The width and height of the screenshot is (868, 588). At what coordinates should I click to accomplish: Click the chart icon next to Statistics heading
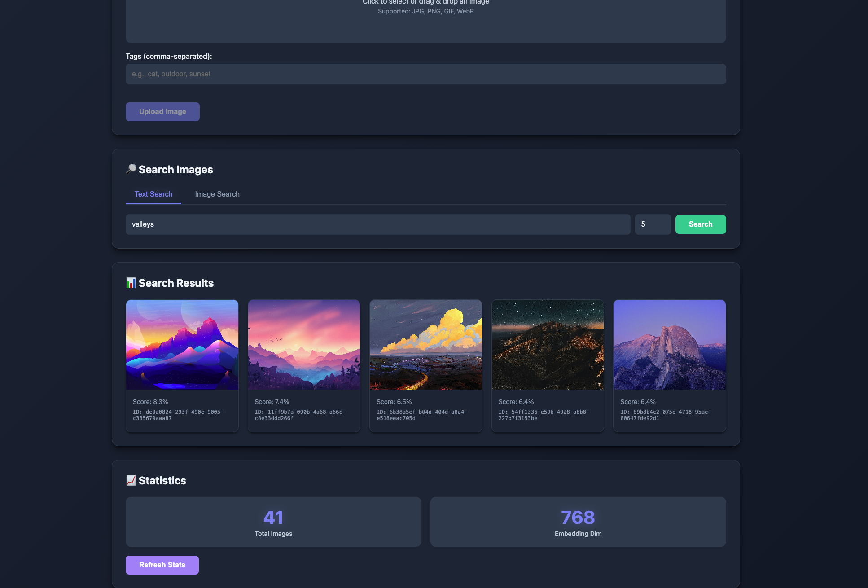point(131,480)
